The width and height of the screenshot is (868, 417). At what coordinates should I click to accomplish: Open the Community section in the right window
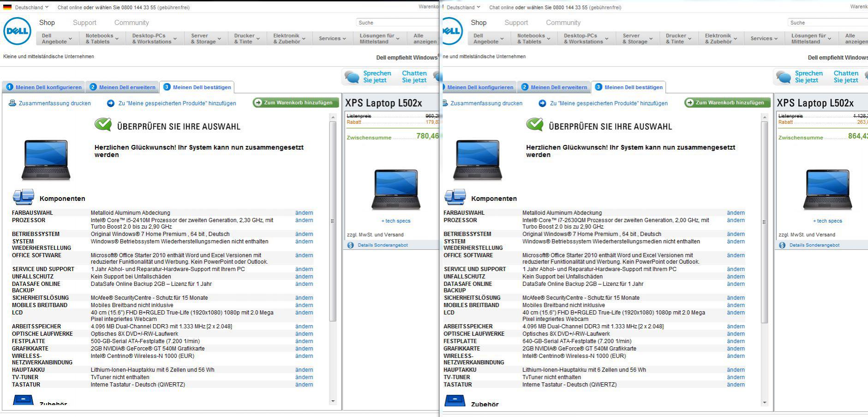(x=563, y=23)
